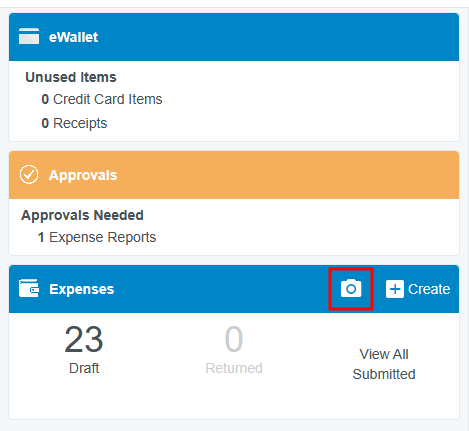Click the eWallet card icon

pos(29,36)
